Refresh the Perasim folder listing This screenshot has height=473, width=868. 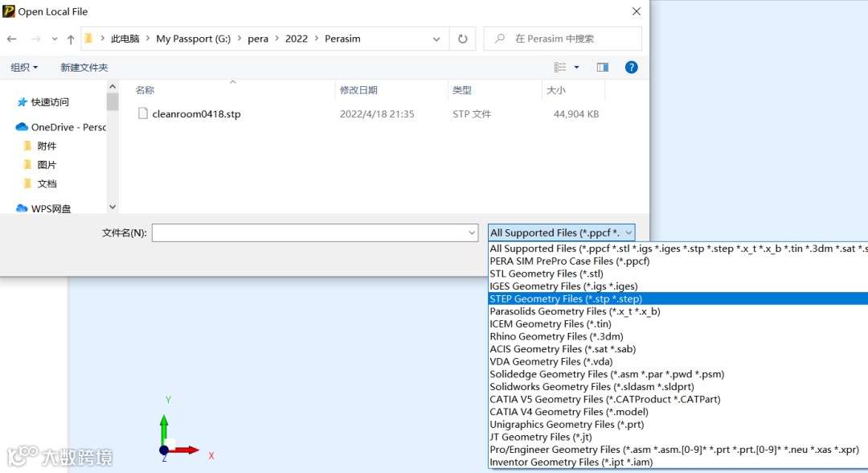pos(463,39)
